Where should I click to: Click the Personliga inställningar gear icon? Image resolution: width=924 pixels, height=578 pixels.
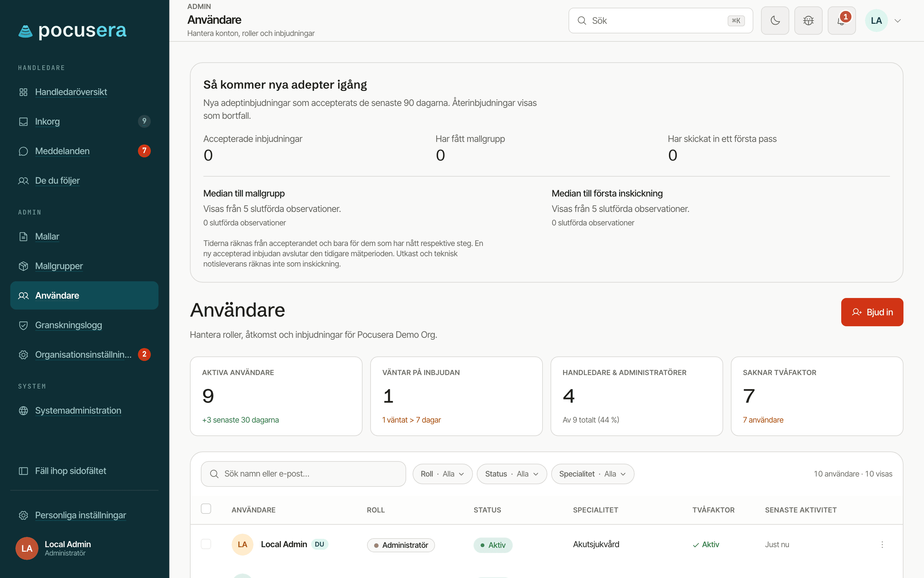point(23,515)
